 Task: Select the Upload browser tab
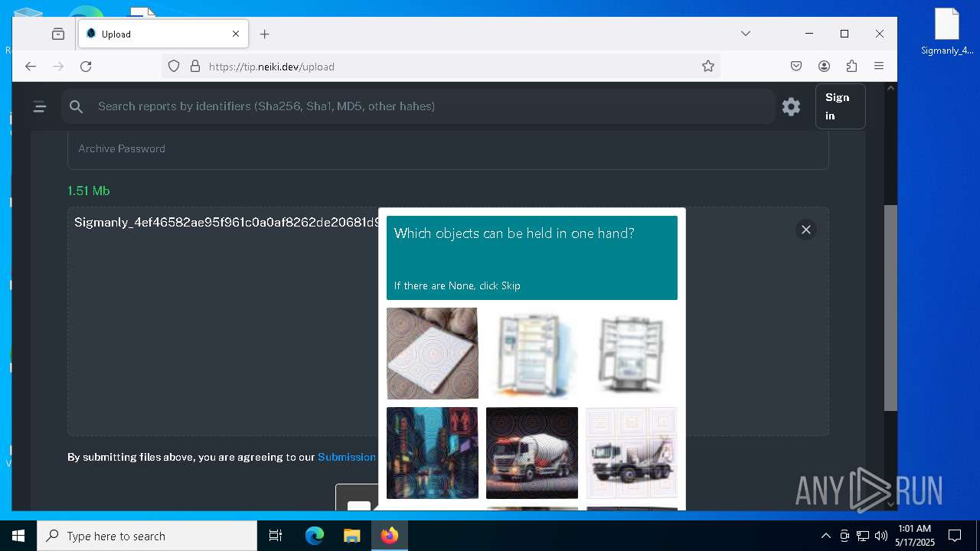click(x=162, y=34)
